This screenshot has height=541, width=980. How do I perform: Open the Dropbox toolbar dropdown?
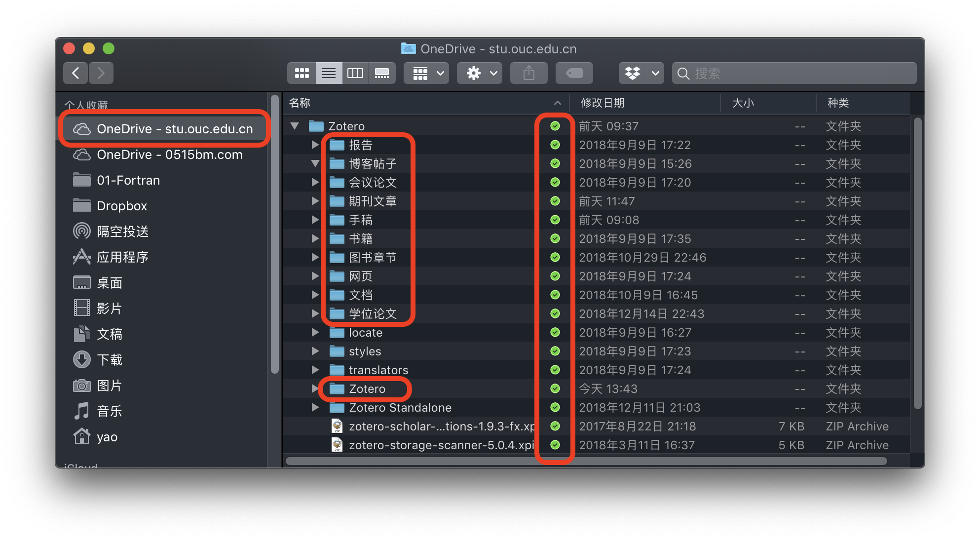coord(641,74)
